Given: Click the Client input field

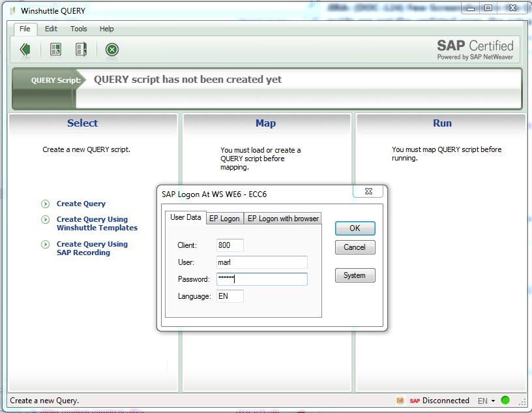Looking at the screenshot, I should coord(229,245).
